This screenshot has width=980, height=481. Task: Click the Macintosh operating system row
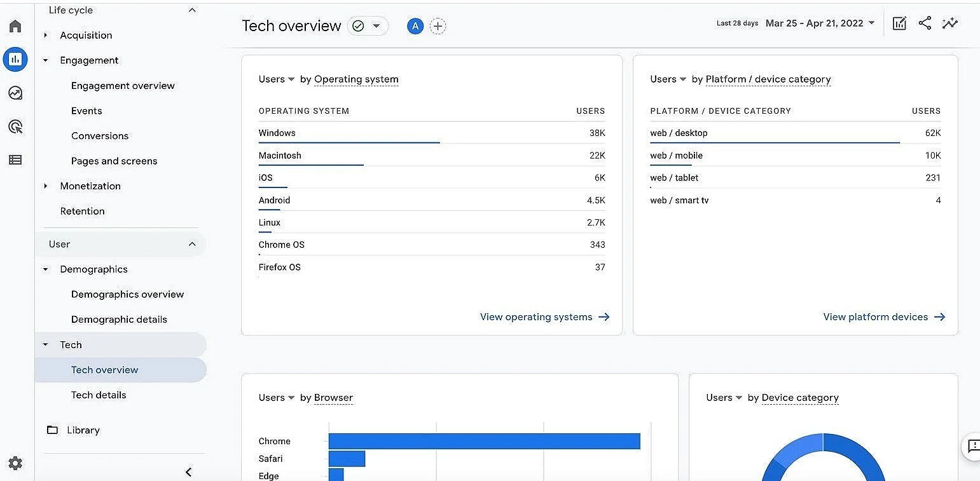tap(432, 155)
